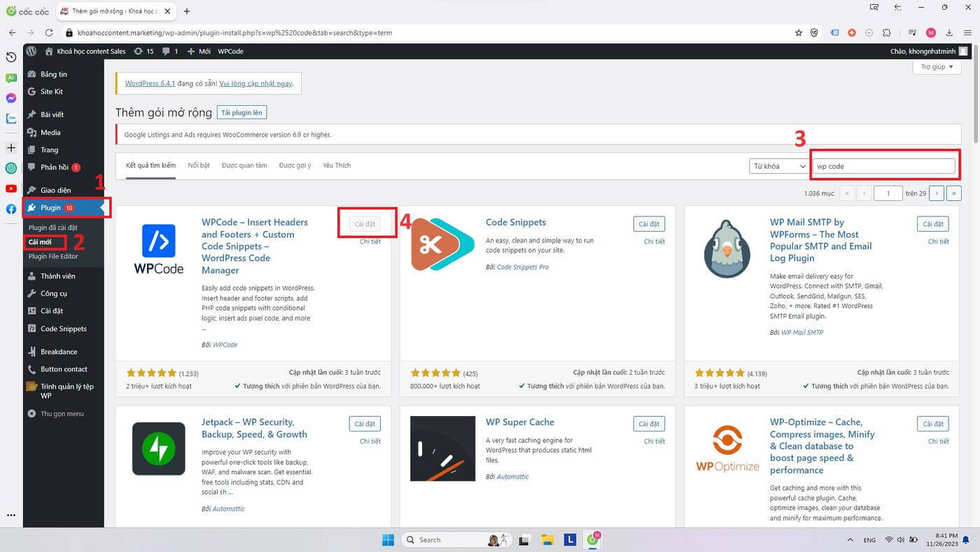The height and width of the screenshot is (552, 980).
Task: Install the WP Mail SMTP plugin
Action: point(933,224)
